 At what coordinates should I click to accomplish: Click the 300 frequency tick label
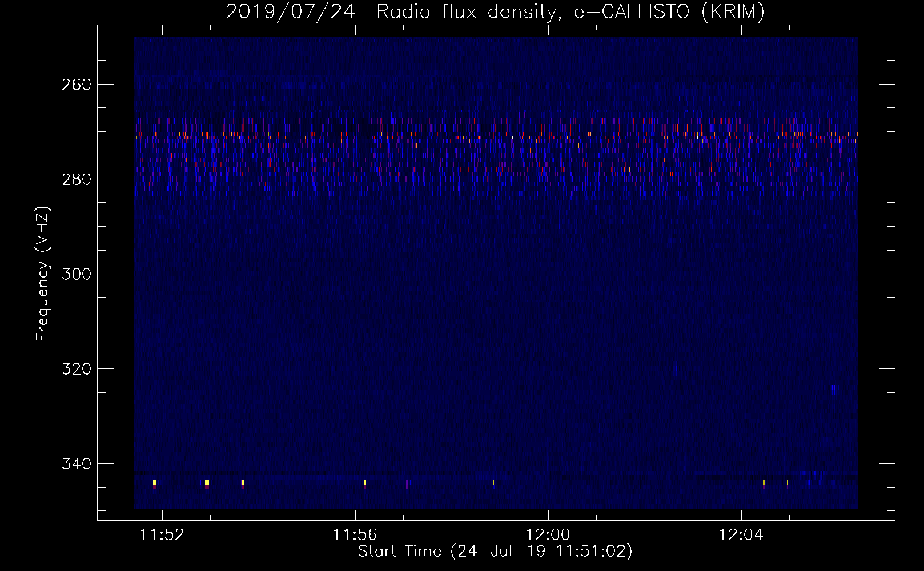pos(76,274)
